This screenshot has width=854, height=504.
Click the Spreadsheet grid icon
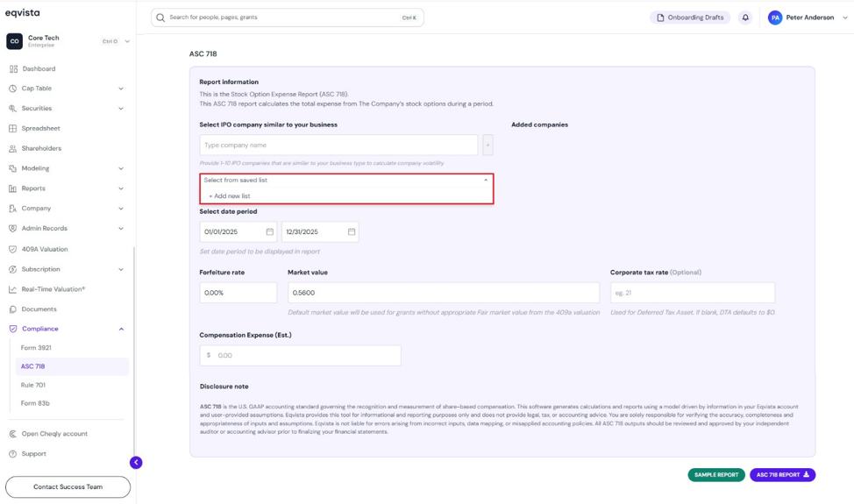pos(12,129)
